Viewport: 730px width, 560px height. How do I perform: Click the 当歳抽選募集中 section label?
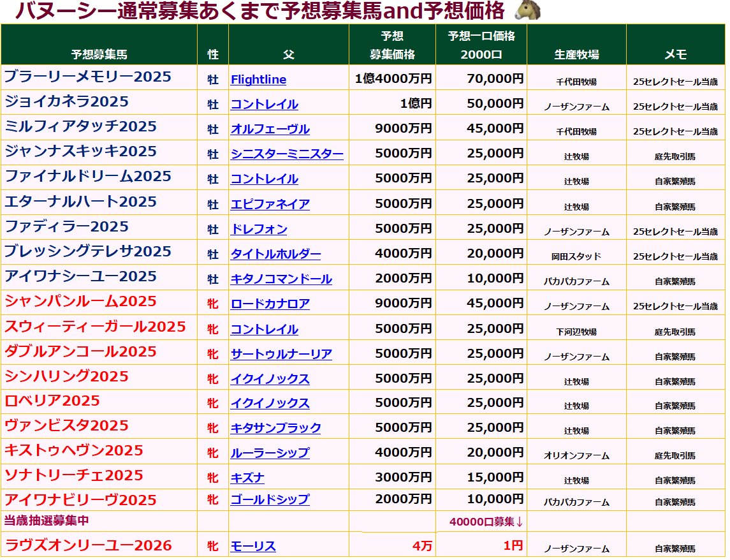46,520
